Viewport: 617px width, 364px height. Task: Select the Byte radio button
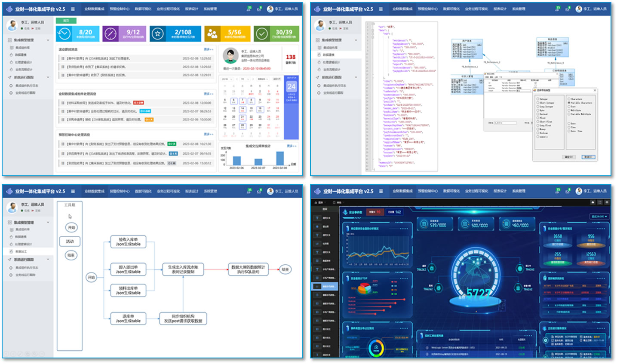tap(537, 110)
